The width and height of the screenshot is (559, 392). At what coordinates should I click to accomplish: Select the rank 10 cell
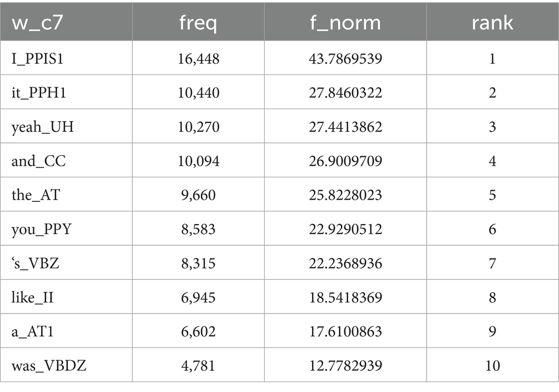pos(492,366)
